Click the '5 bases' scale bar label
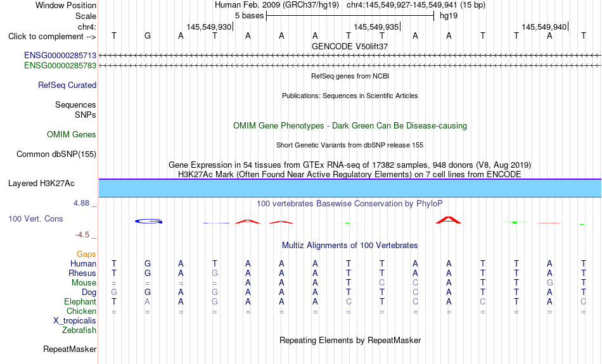This screenshot has width=602, height=364. 250,16
